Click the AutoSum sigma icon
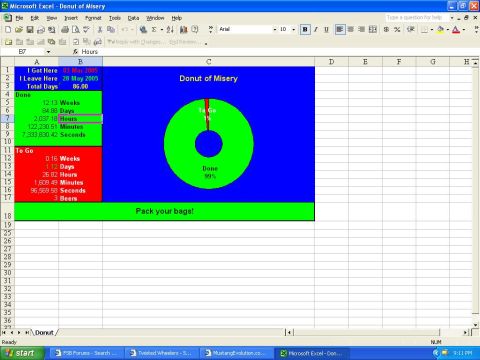This screenshot has height=360, width=480. [x=154, y=30]
